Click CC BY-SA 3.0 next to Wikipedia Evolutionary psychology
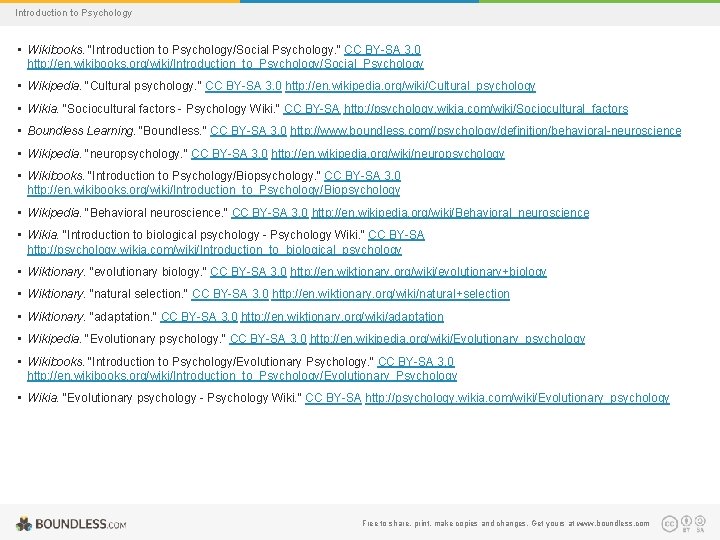 (268, 339)
